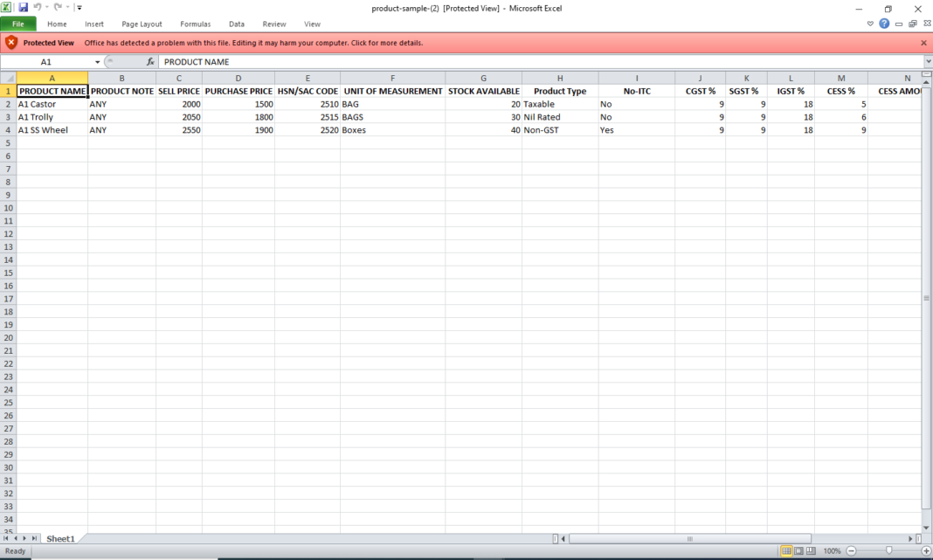Image resolution: width=933 pixels, height=560 pixels.
Task: Open the Insert Function (fx) icon
Action: coord(150,61)
